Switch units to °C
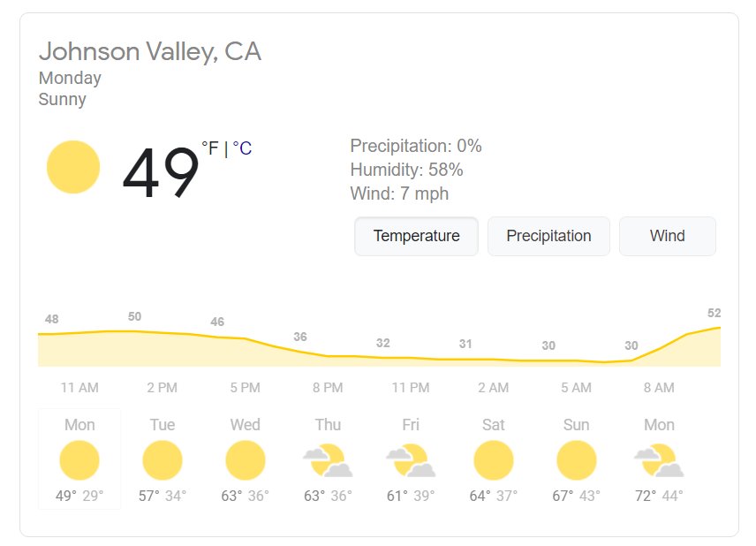Image resolution: width=756 pixels, height=546 pixels. click(x=243, y=148)
